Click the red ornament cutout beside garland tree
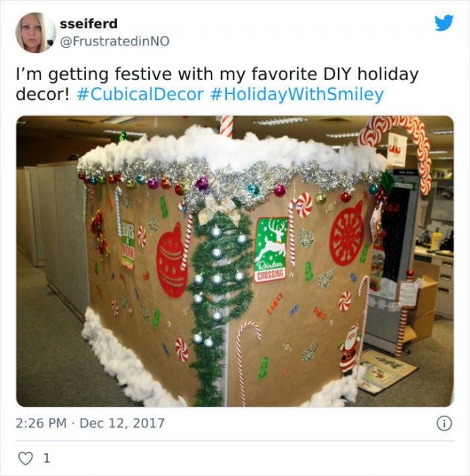 (x=171, y=260)
